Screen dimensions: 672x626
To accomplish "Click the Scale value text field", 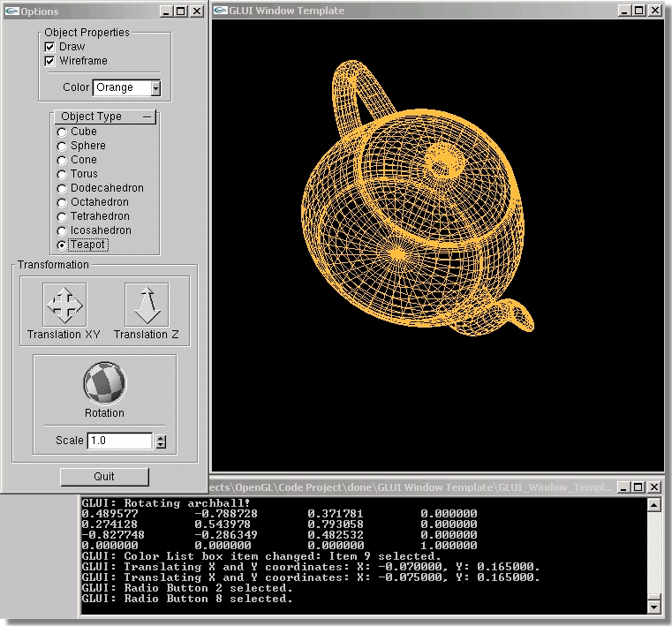I will coord(119,441).
